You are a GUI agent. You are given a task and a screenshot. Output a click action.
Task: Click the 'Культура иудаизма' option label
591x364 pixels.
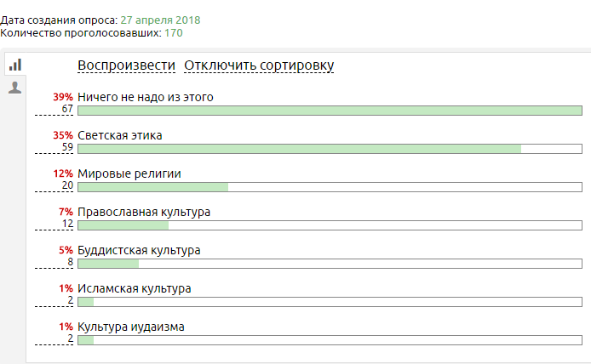tap(130, 327)
